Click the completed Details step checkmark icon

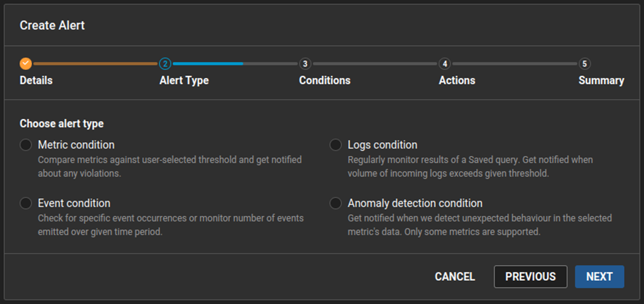tap(26, 63)
